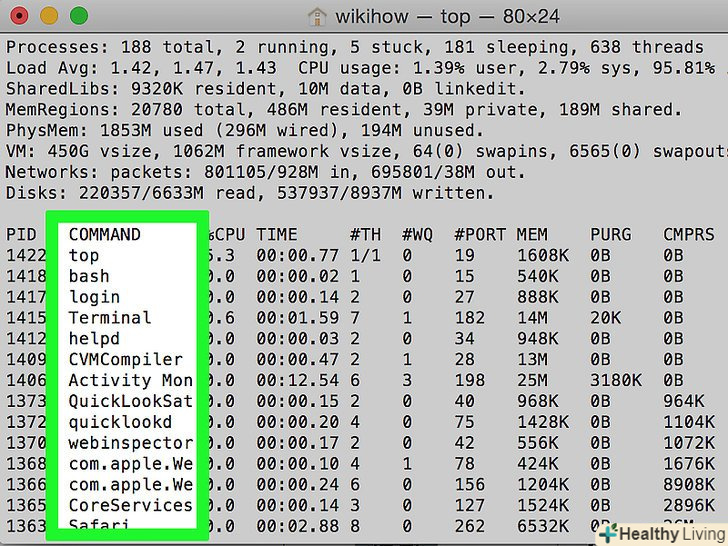Viewport: 728px width, 546px height.
Task: Click the memory value 1608K
Action: coord(543,255)
